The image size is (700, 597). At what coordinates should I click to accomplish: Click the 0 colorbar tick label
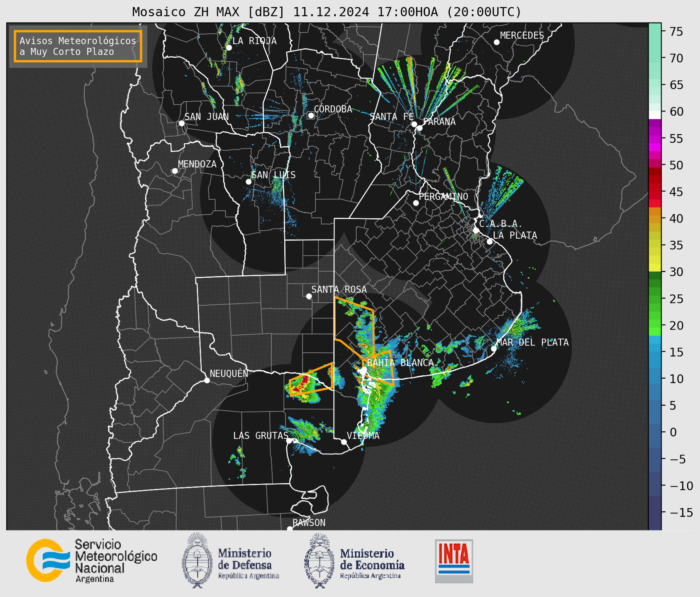point(673,432)
